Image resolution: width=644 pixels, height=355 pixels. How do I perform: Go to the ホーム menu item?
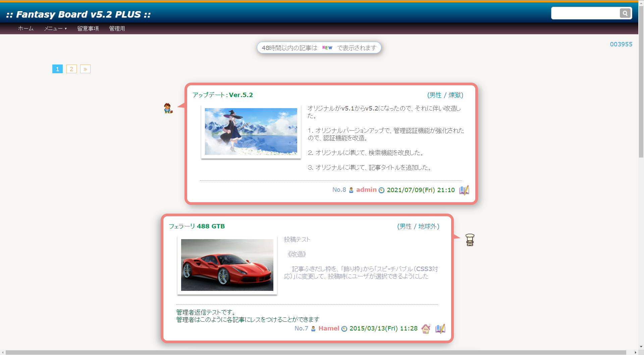point(26,29)
